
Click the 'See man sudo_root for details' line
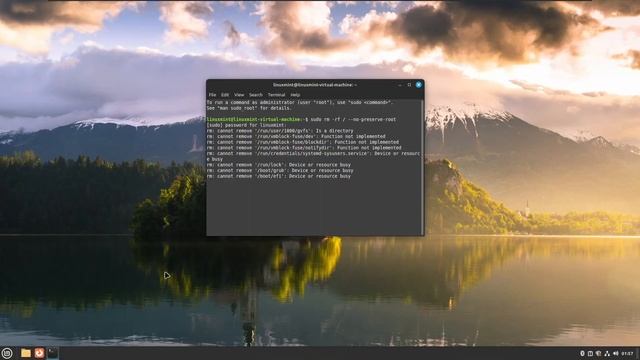[249, 108]
